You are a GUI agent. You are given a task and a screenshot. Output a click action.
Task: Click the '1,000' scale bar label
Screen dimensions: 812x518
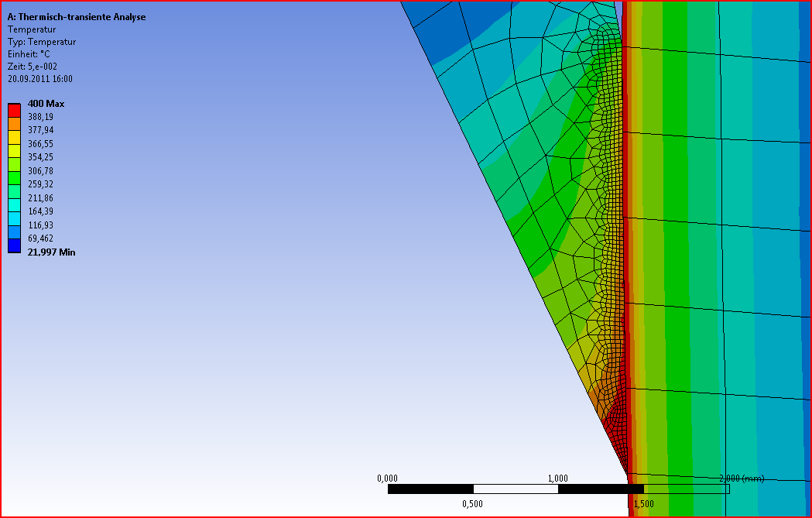tap(557, 479)
